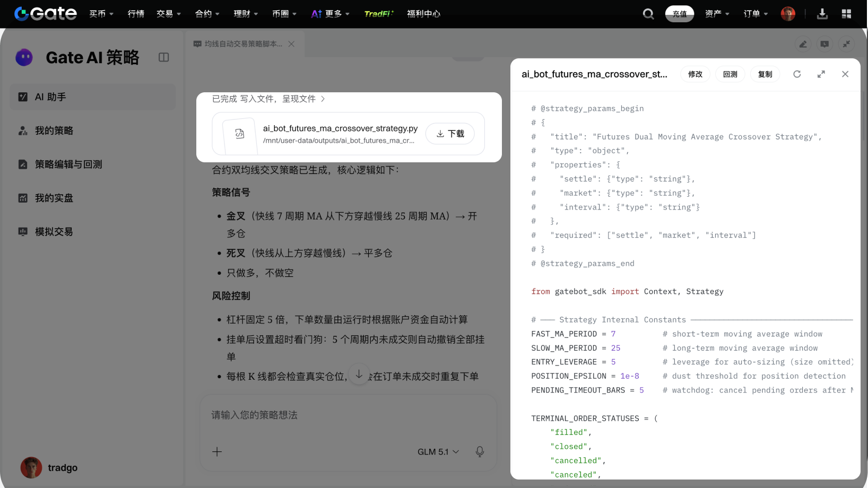Click the 只做多，不做空 bullet
The image size is (868, 488).
(x=260, y=273)
